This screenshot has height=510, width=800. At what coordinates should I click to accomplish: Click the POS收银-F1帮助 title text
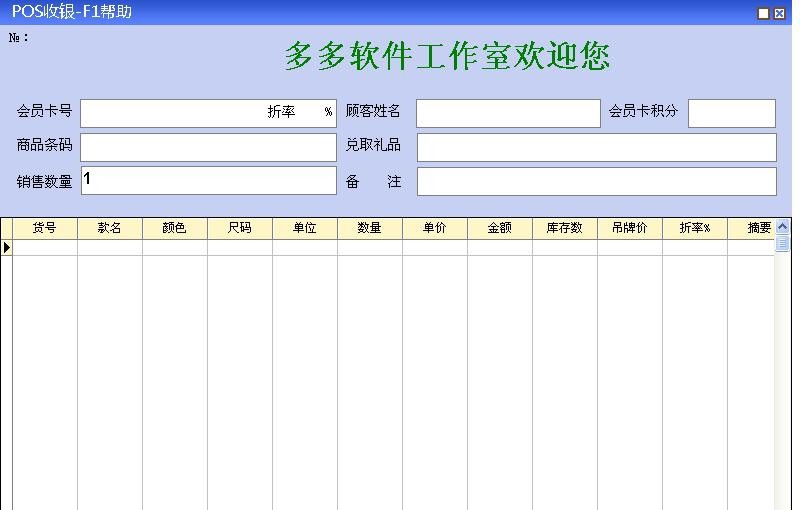click(71, 11)
